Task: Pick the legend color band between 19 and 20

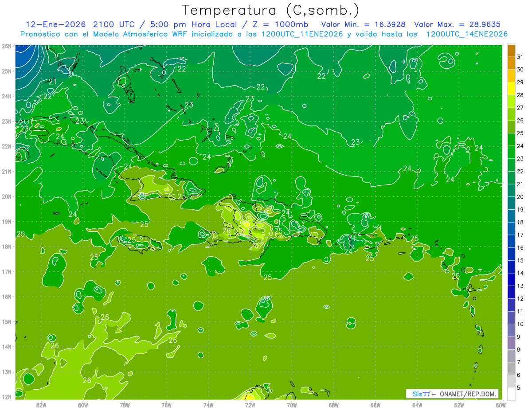Action: [511, 203]
